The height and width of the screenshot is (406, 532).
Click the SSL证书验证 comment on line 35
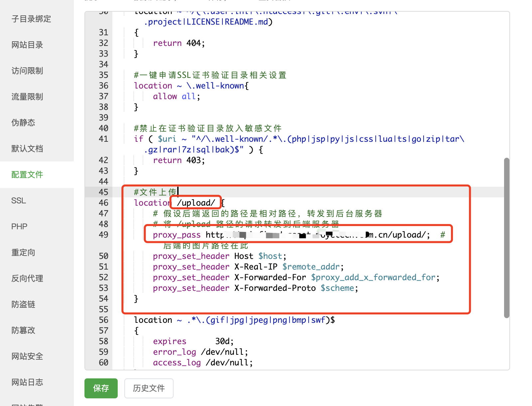tap(210, 75)
